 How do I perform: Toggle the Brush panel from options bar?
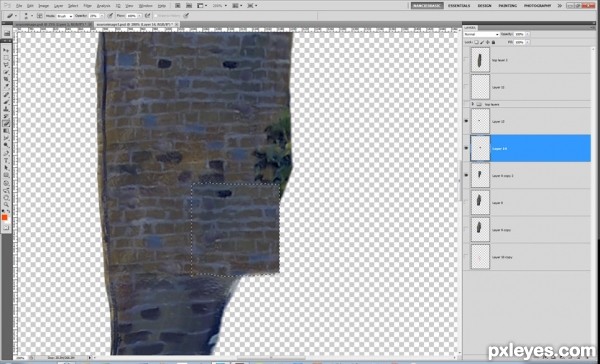[39, 16]
